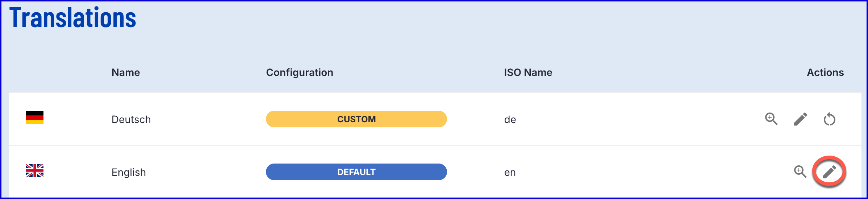
Task: Edit the English translation with pencil icon
Action: point(829,172)
